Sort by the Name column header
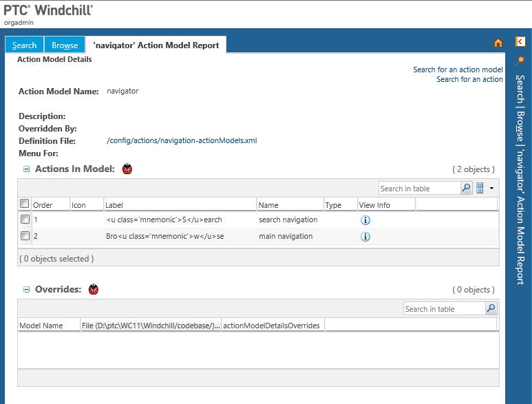The width and height of the screenshot is (532, 404). tap(290, 205)
